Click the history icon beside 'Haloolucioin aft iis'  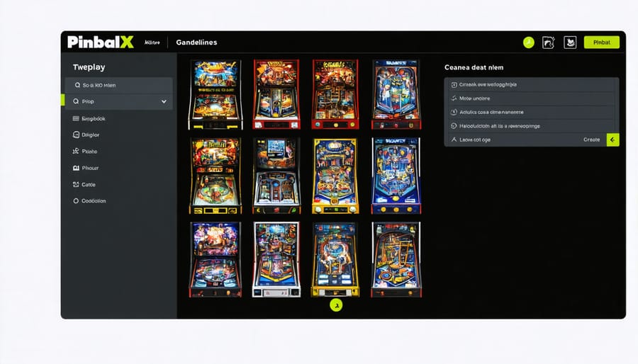point(454,126)
